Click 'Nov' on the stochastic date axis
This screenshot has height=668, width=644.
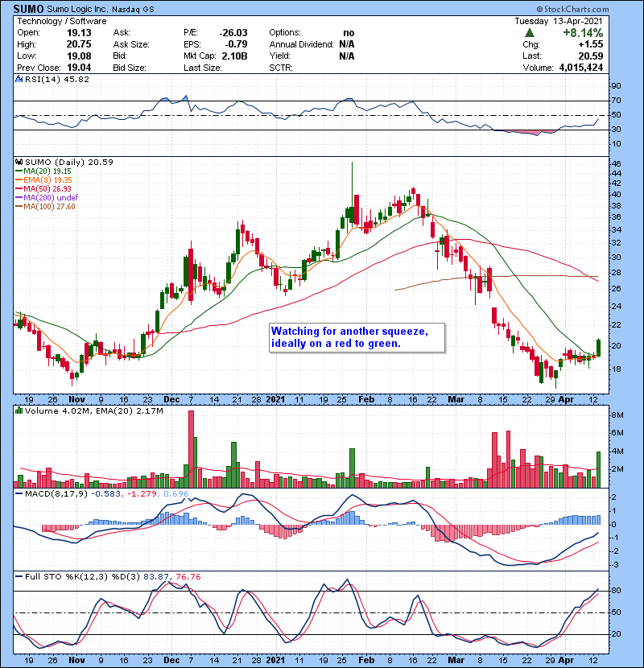[76, 660]
